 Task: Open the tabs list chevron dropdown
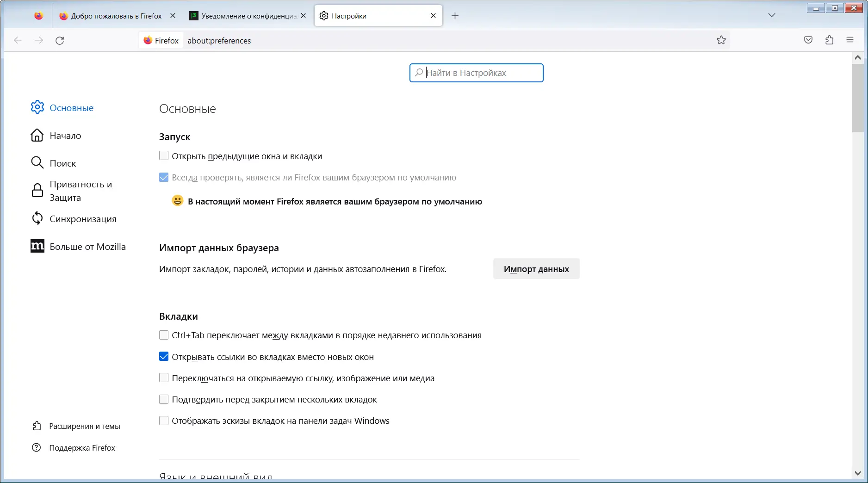tap(772, 15)
